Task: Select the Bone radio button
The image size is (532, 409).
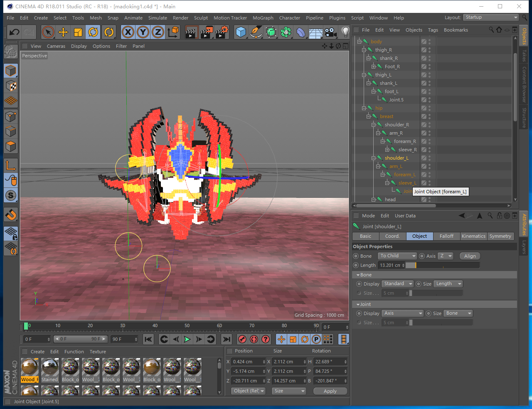Action: [x=356, y=256]
